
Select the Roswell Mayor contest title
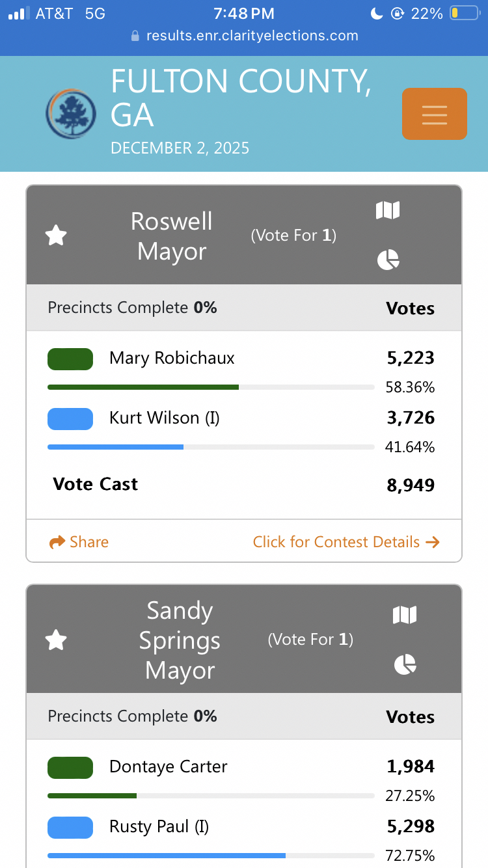[x=172, y=236]
